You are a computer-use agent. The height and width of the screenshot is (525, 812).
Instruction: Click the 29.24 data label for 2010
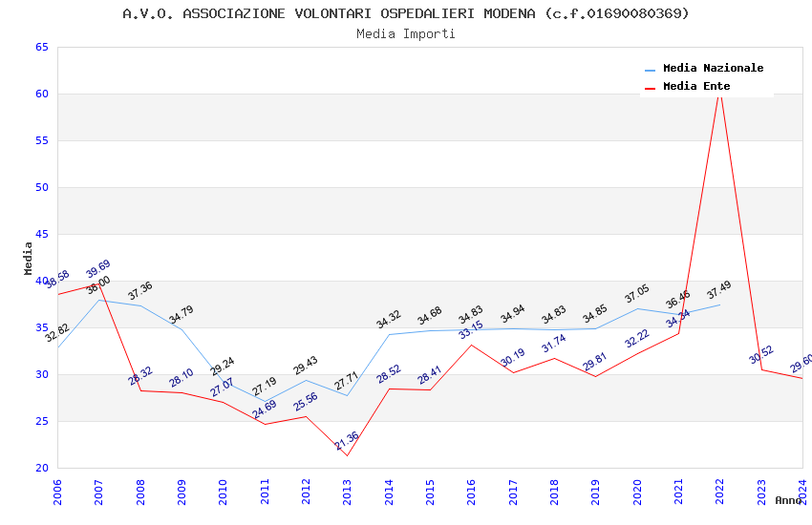point(223,367)
